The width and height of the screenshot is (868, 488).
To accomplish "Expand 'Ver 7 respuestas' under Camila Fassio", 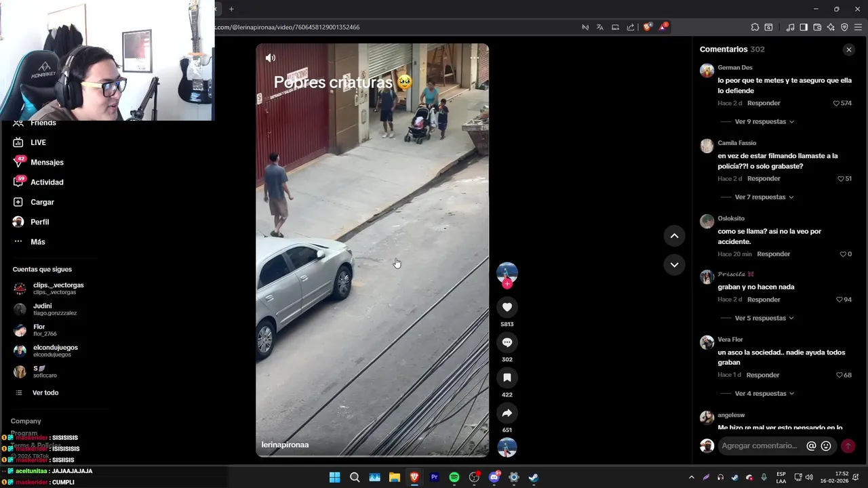I will pos(764,197).
